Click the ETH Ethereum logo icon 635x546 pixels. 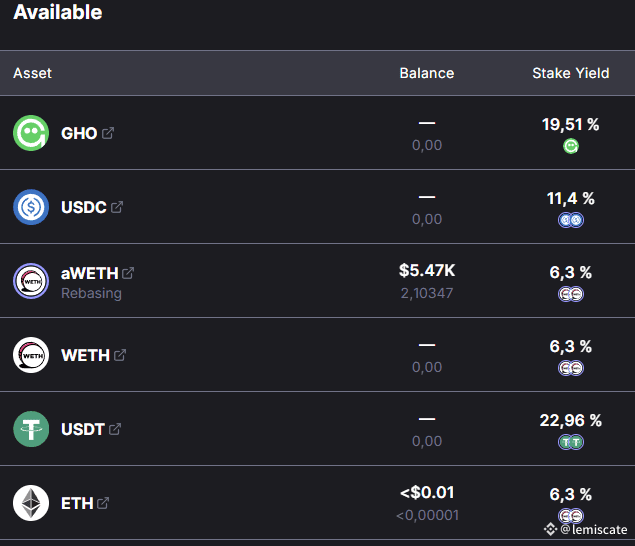pos(31,503)
